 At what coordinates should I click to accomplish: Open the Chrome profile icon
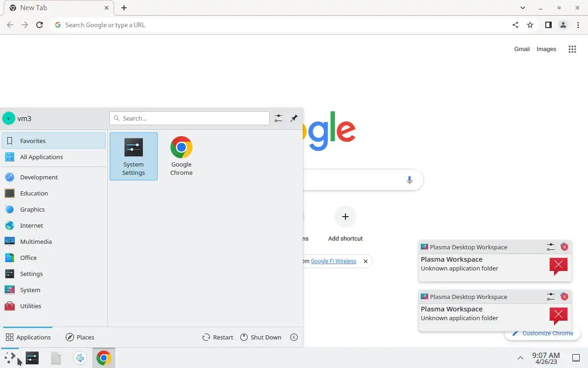[x=563, y=25]
